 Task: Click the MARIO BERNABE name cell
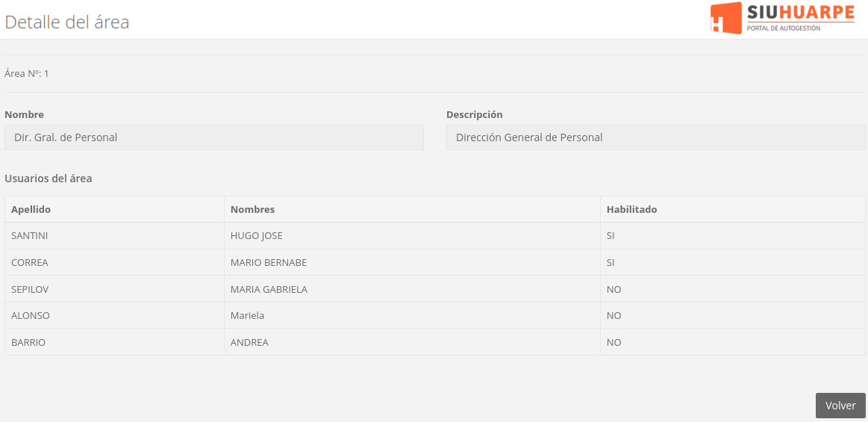click(269, 263)
